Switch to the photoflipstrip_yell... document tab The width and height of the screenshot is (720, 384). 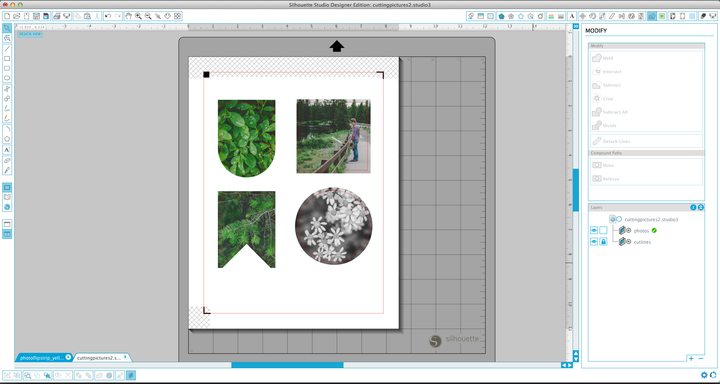pyautogui.click(x=41, y=357)
